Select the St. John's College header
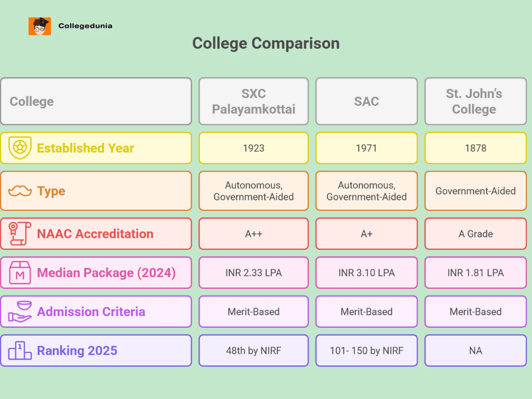 pyautogui.click(x=475, y=101)
